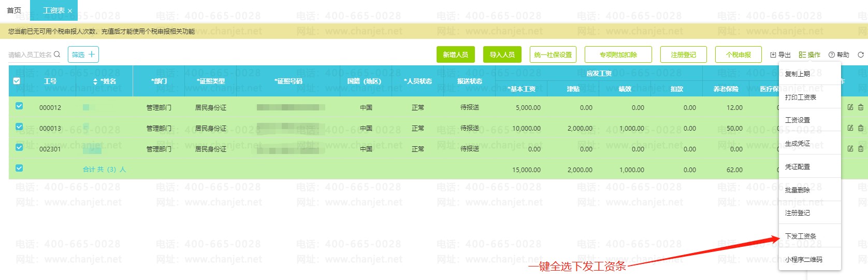Select 凭证配置 from the menu
The image size is (868, 280).
810,166
